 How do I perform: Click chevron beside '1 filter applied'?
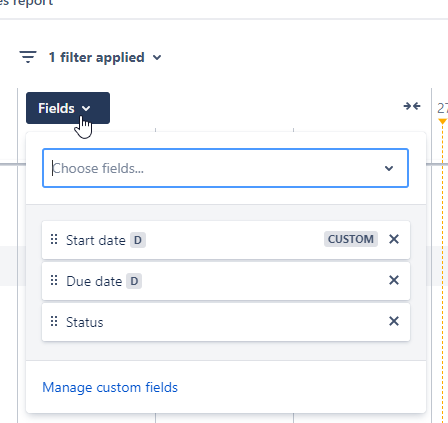point(157,58)
